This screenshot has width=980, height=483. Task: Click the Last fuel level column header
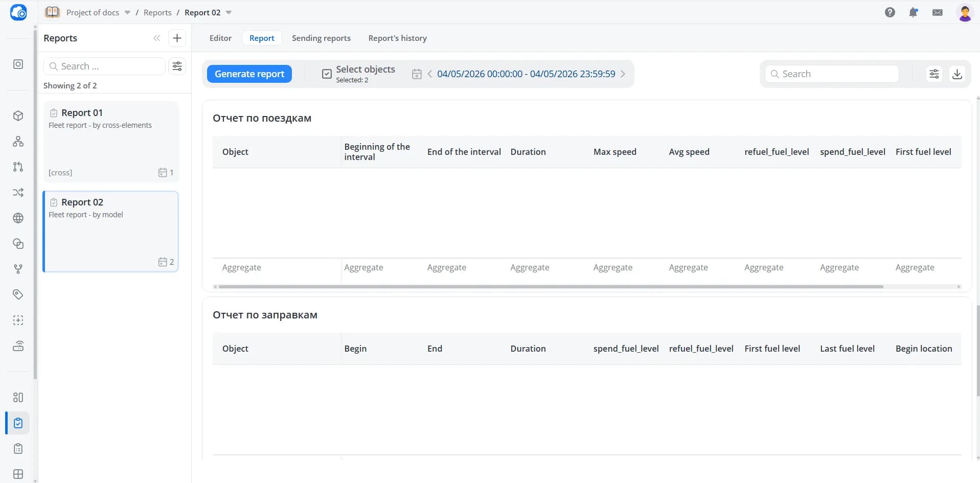(847, 349)
